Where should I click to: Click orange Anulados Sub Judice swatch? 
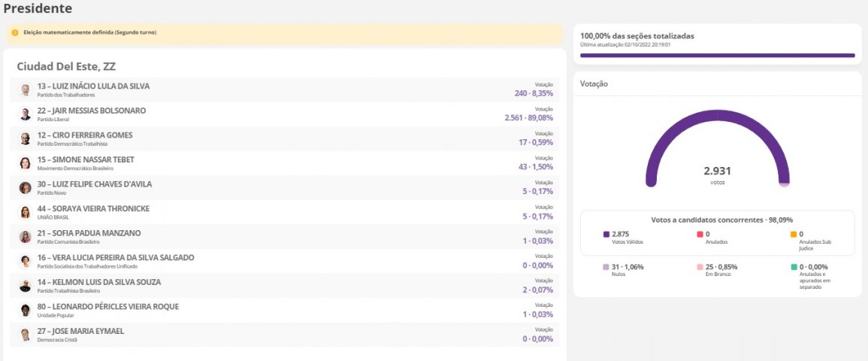tap(794, 235)
